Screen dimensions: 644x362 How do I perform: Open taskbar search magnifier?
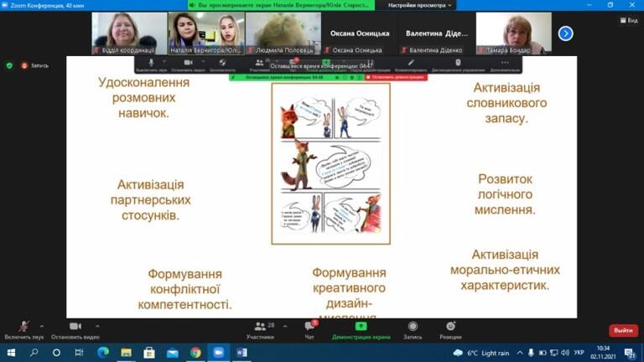click(34, 353)
